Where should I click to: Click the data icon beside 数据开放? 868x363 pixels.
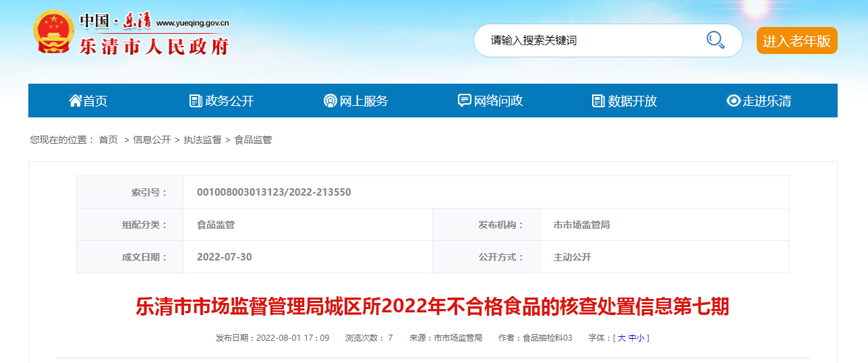[598, 101]
